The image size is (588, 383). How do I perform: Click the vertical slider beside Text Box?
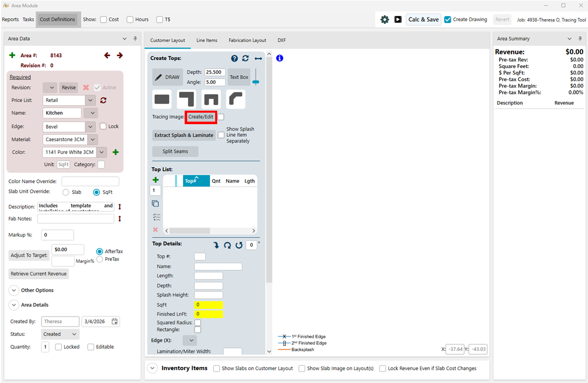click(x=256, y=77)
